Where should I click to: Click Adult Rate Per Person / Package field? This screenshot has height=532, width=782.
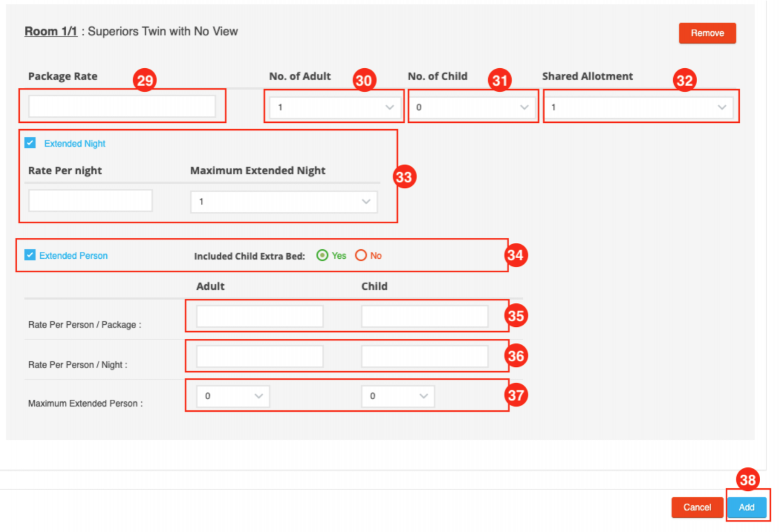(x=259, y=316)
